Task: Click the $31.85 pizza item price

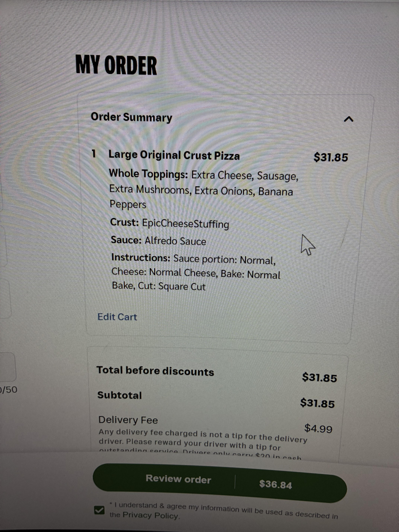Action: tap(331, 157)
